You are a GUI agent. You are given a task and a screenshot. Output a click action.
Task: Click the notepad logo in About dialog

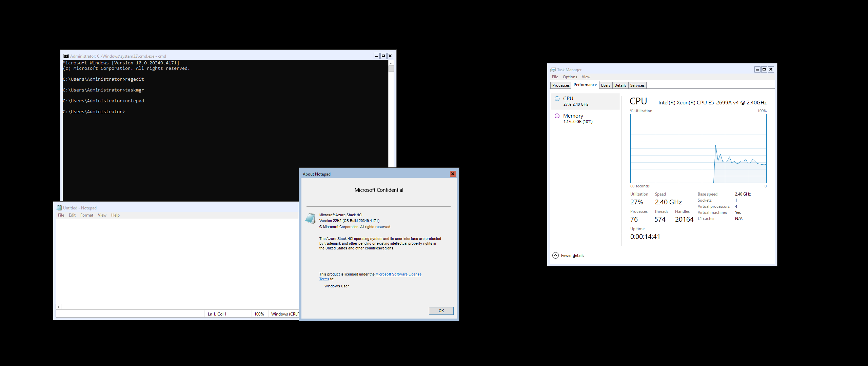(310, 218)
